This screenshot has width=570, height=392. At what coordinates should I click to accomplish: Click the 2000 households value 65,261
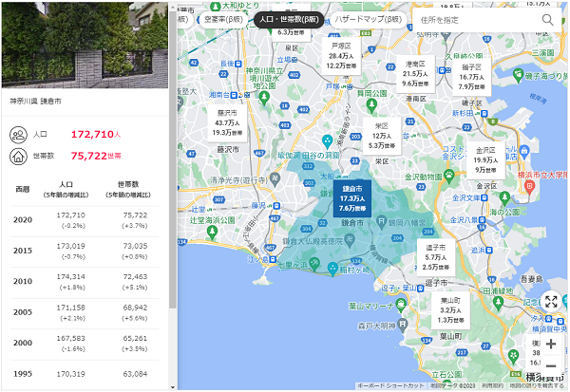click(x=135, y=338)
